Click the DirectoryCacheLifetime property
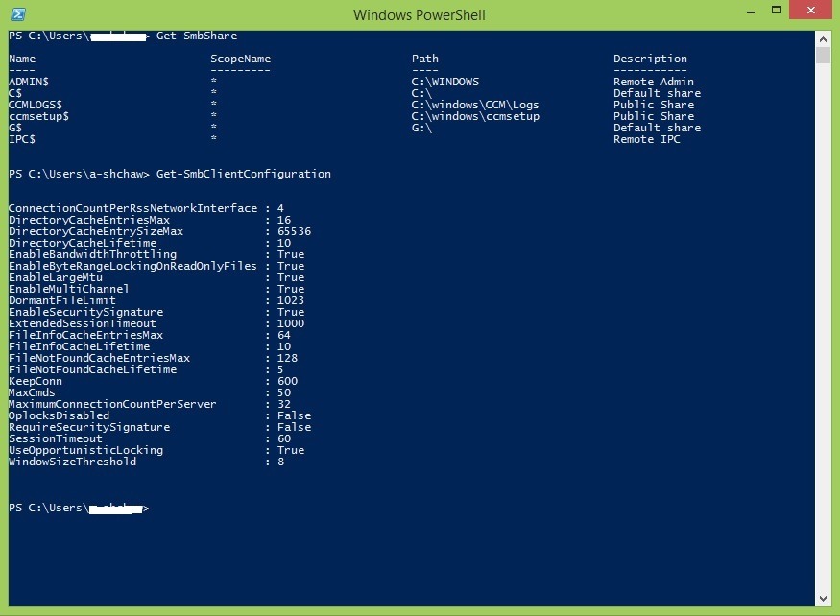The width and height of the screenshot is (840, 616). pos(83,243)
